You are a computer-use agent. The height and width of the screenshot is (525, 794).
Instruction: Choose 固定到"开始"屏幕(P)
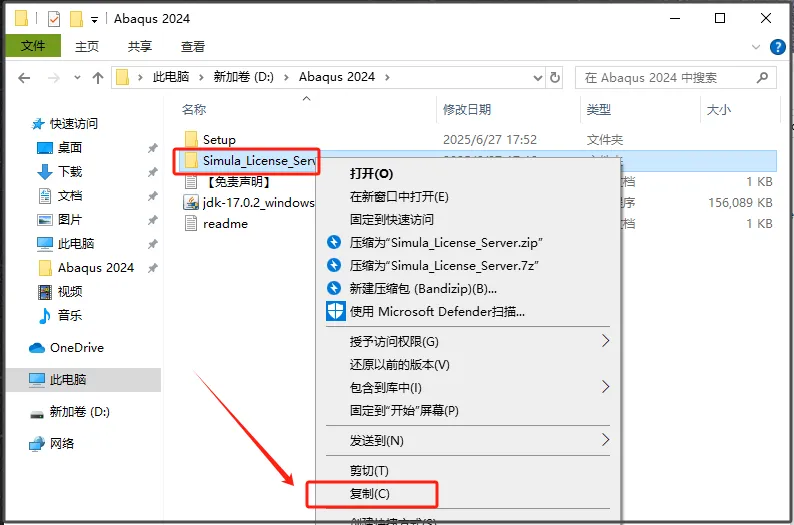tap(404, 411)
